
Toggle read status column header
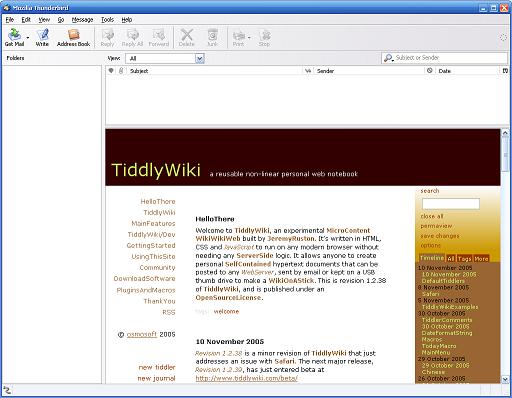point(308,71)
